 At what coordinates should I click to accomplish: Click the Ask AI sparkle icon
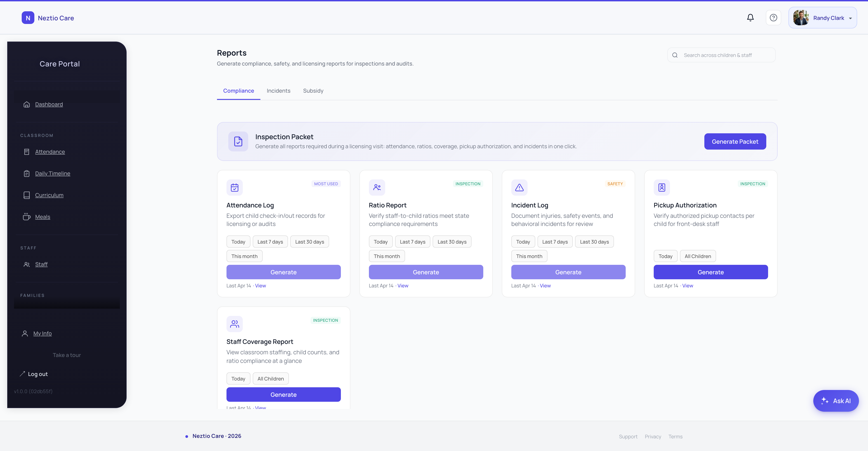click(825, 401)
